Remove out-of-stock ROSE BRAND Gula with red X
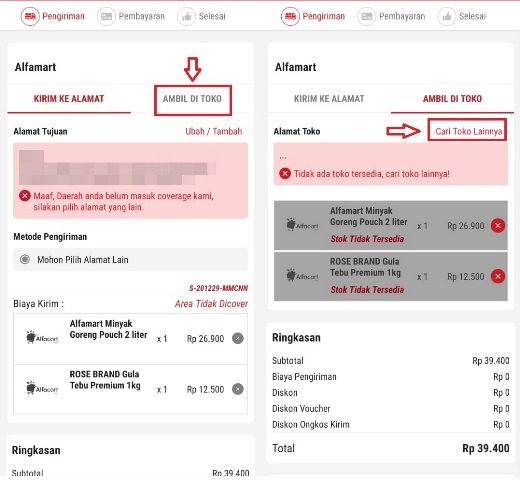 pos(498,276)
